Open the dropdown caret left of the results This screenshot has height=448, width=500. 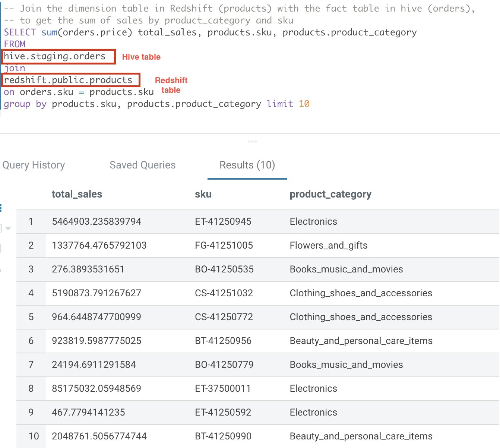8,228
